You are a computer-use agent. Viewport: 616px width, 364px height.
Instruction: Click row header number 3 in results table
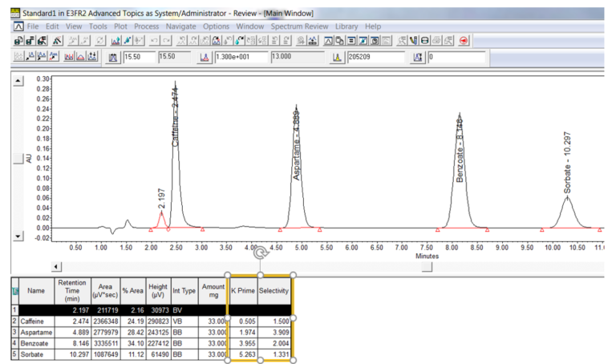coord(15,332)
